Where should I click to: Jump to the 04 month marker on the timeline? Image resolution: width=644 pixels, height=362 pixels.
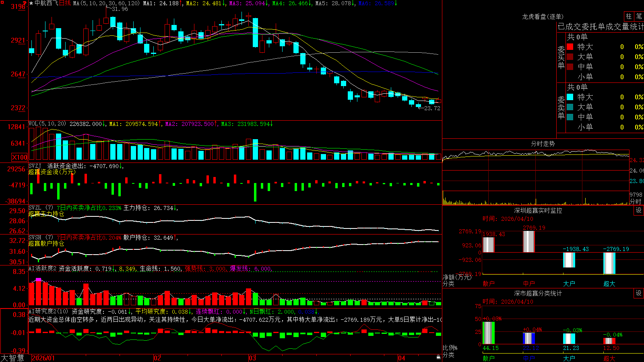(402, 358)
